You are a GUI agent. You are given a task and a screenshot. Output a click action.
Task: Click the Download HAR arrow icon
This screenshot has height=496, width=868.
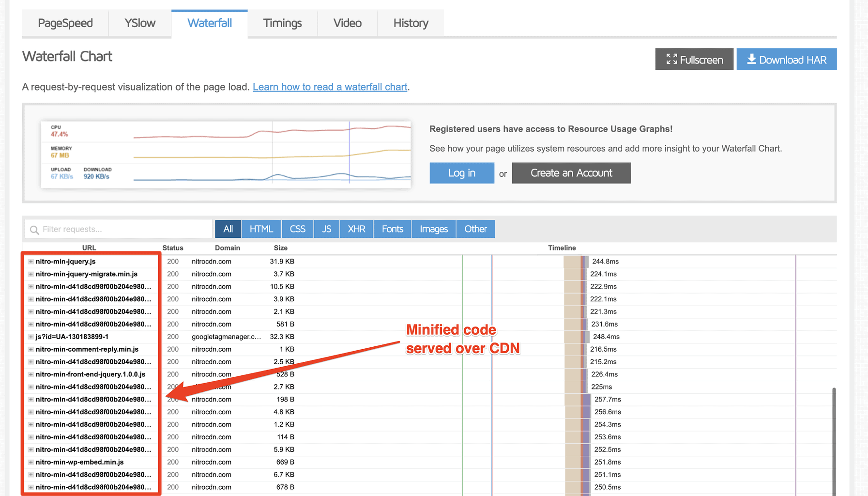click(751, 59)
